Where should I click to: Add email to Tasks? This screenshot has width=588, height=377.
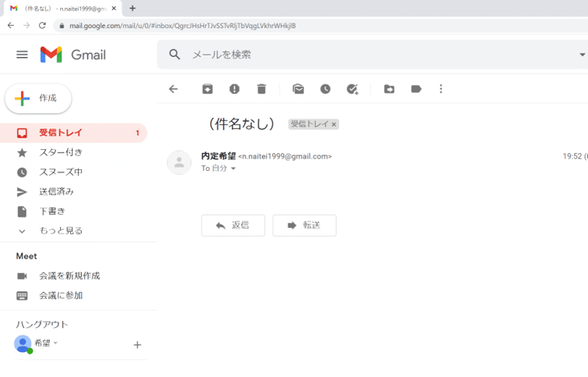coord(352,89)
